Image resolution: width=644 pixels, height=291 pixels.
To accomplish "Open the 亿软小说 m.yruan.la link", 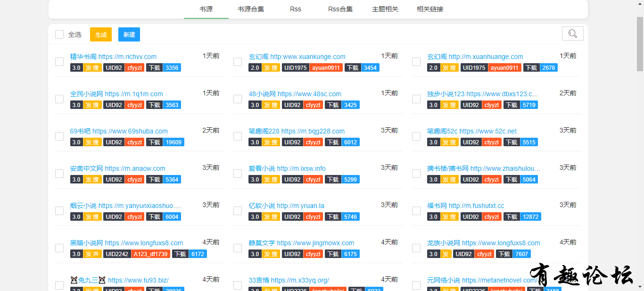I will [286, 206].
